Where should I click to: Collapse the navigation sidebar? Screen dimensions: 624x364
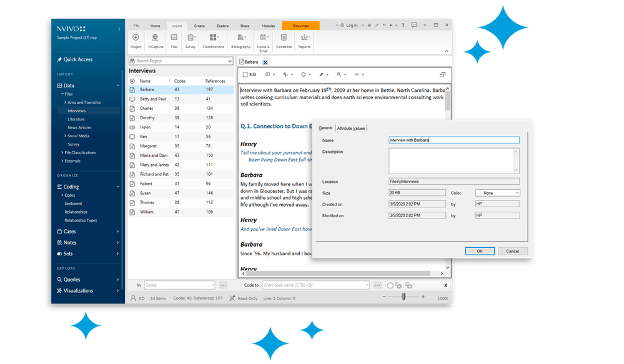[x=119, y=29]
